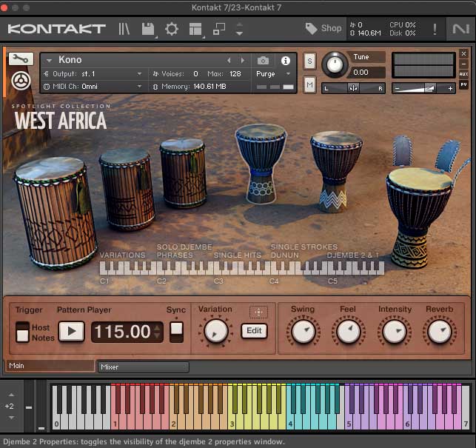The image size is (476, 448).
Task: Click 'SINGLE HITS' label above mini keyboard
Action: pos(238,255)
